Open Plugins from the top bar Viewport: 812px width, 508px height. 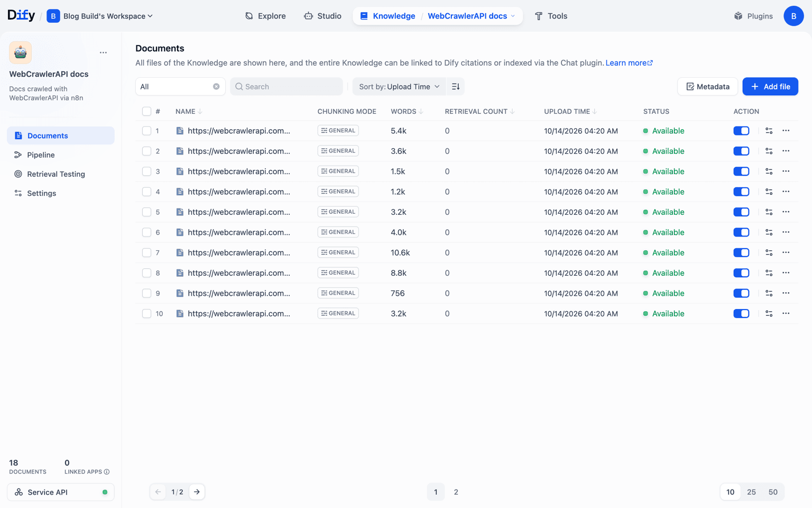[x=753, y=16]
